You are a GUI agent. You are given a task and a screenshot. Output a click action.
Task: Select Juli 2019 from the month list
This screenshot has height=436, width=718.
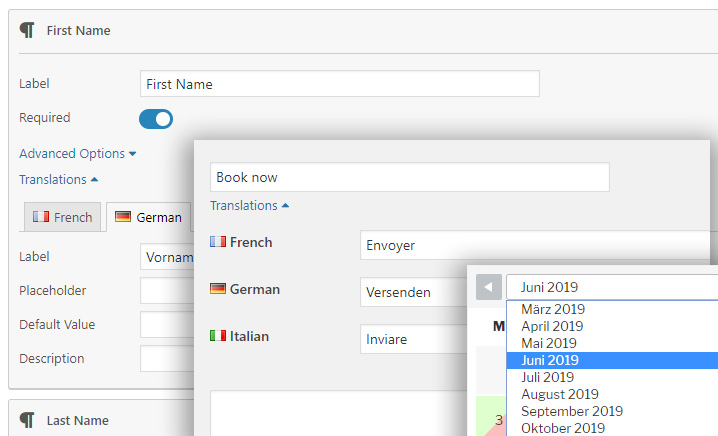pos(548,377)
